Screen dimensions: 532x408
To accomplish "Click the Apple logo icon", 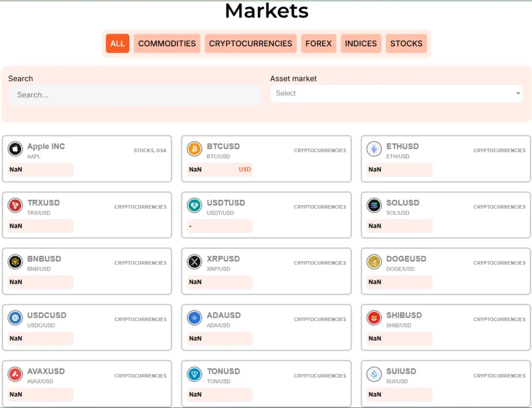I will (15, 149).
